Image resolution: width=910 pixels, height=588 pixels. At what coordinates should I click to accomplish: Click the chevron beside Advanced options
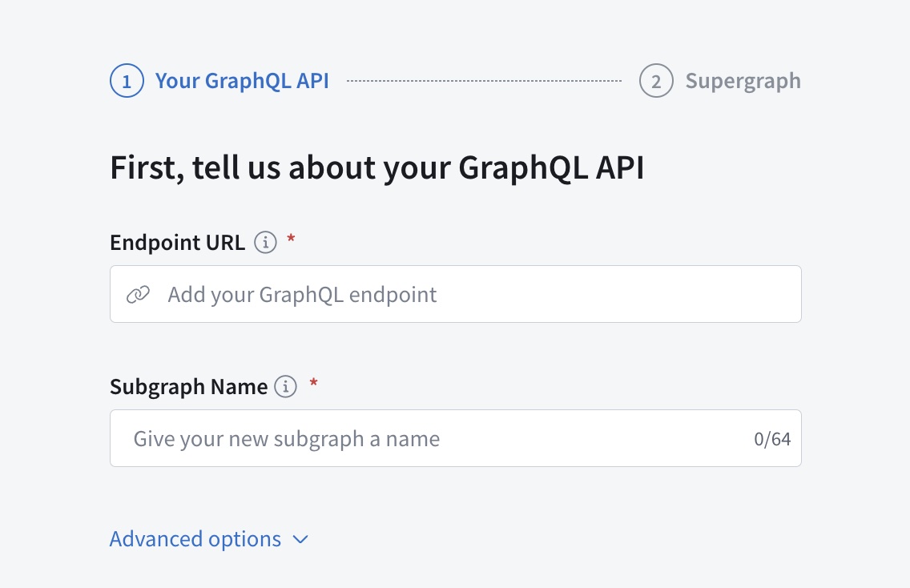pyautogui.click(x=300, y=540)
